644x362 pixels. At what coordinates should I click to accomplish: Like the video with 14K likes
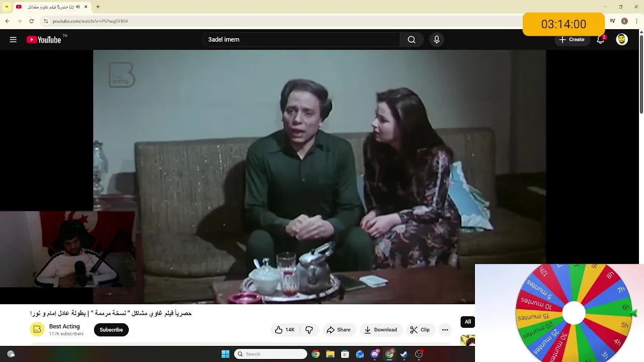285,330
